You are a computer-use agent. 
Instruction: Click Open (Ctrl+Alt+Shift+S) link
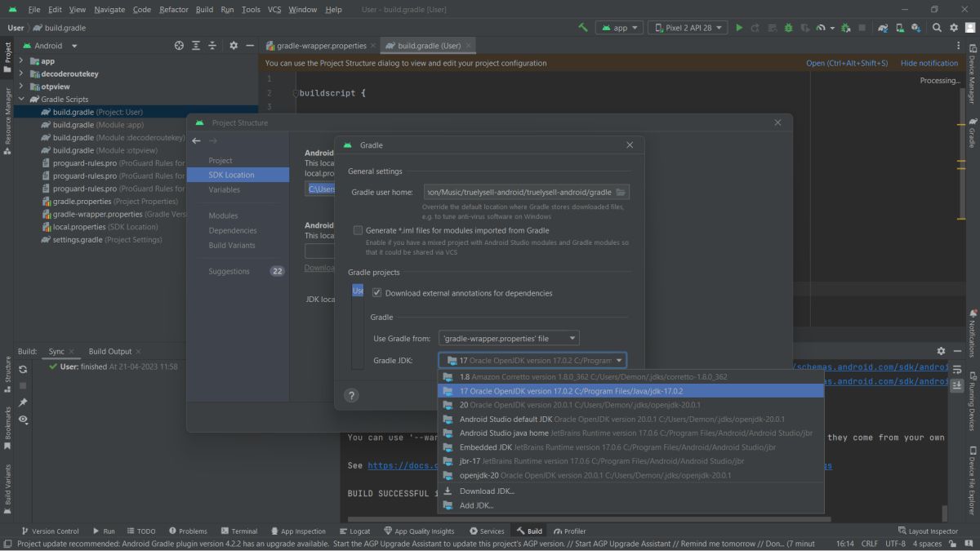[x=847, y=63]
